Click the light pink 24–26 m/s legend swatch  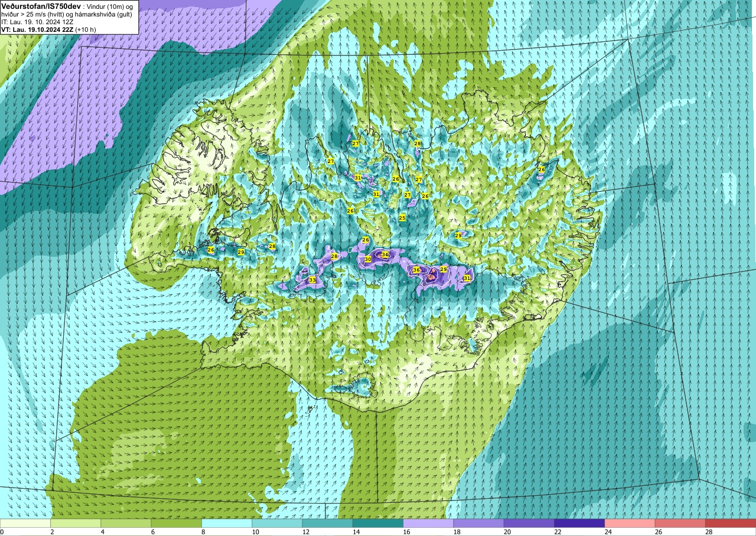[630, 523]
